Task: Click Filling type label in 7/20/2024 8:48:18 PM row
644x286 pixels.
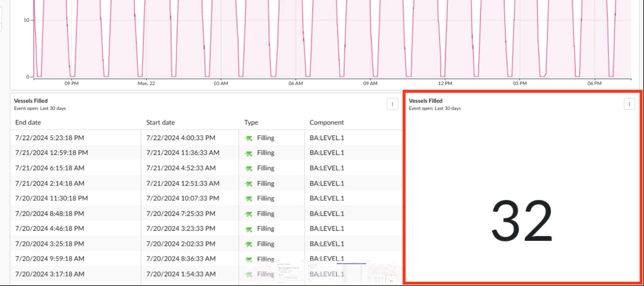Action: click(x=265, y=214)
